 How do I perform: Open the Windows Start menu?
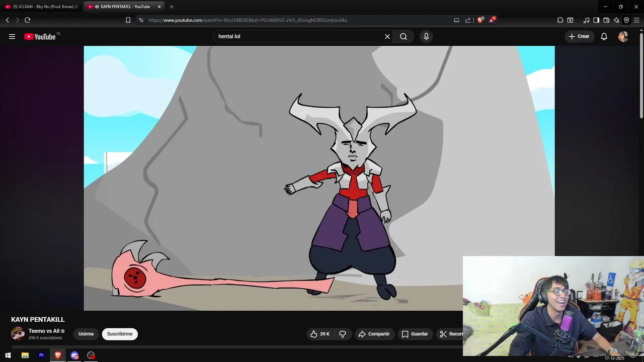pos(8,355)
